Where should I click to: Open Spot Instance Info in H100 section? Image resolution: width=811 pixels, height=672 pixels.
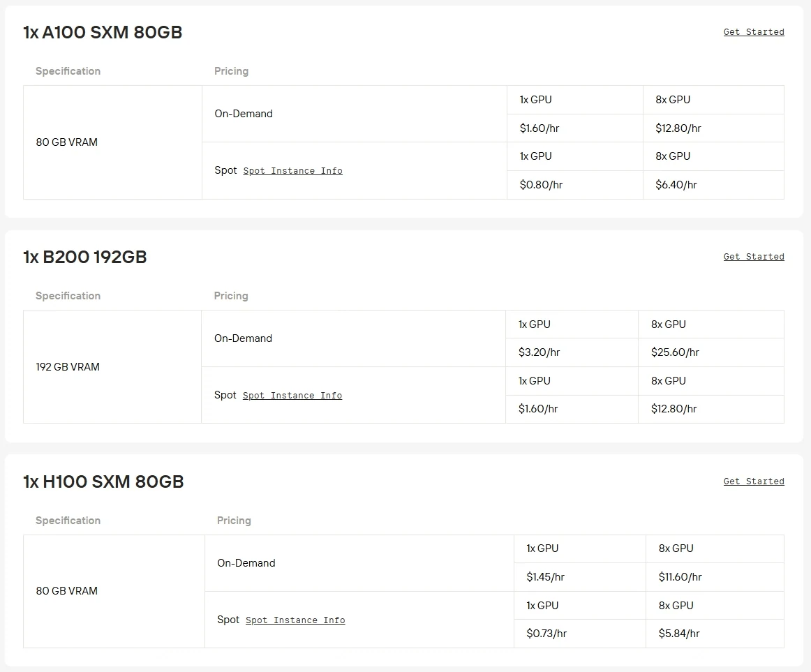295,620
